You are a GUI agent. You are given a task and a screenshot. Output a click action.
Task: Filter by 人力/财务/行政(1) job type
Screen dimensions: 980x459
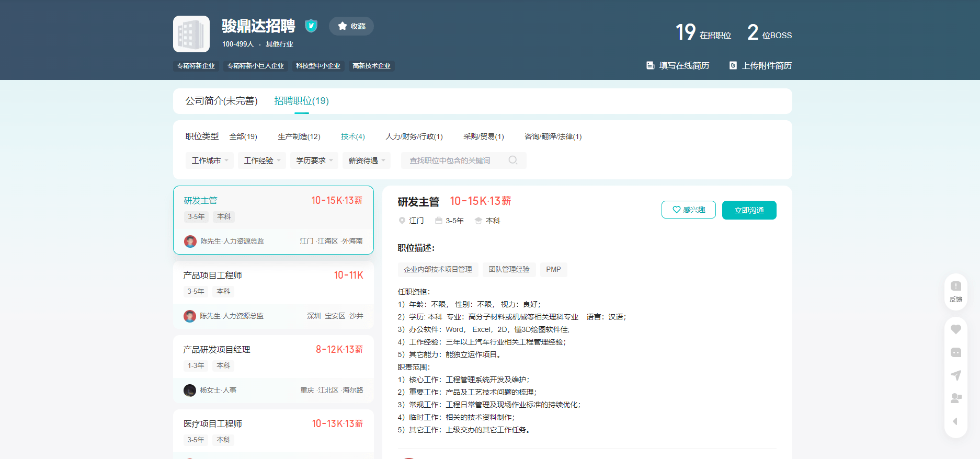coord(414,136)
